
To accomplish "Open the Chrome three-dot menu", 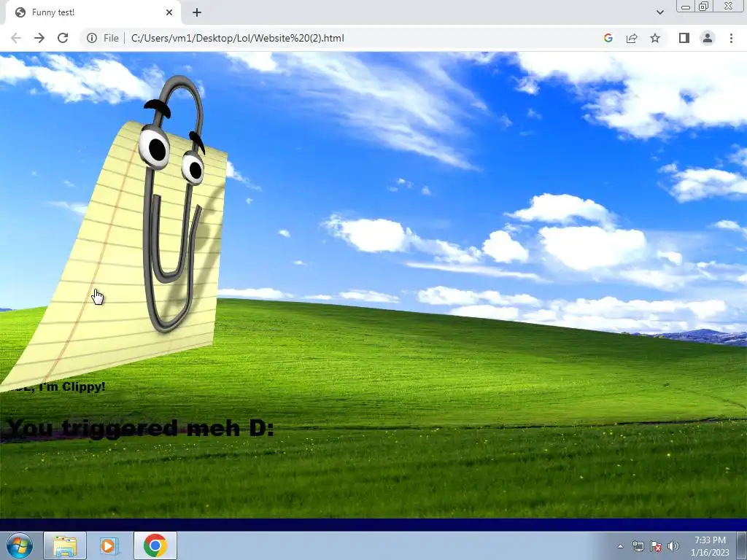I will (731, 38).
